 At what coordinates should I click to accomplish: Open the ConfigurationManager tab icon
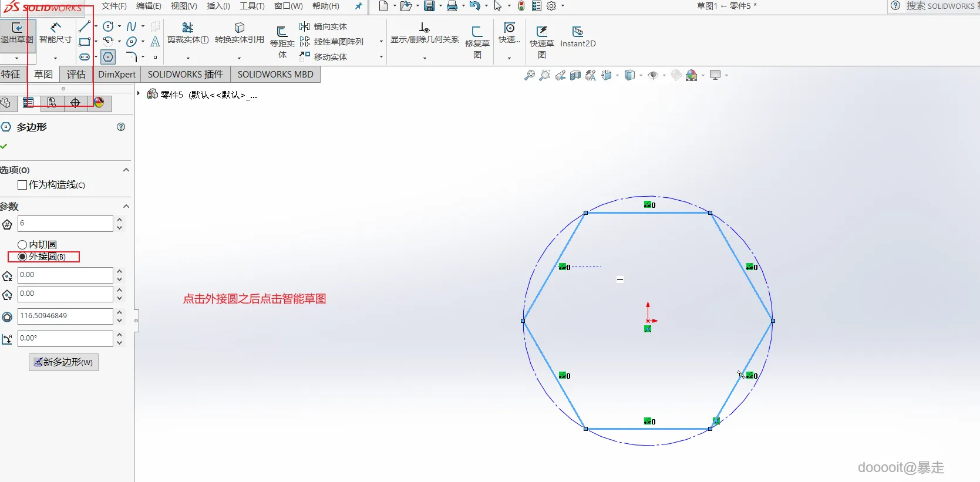(x=52, y=103)
